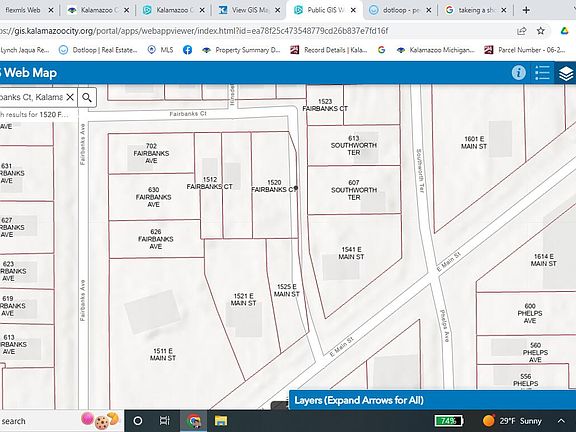This screenshot has height=432, width=576.
Task: Open the Property Summary bookmark
Action: [241, 50]
